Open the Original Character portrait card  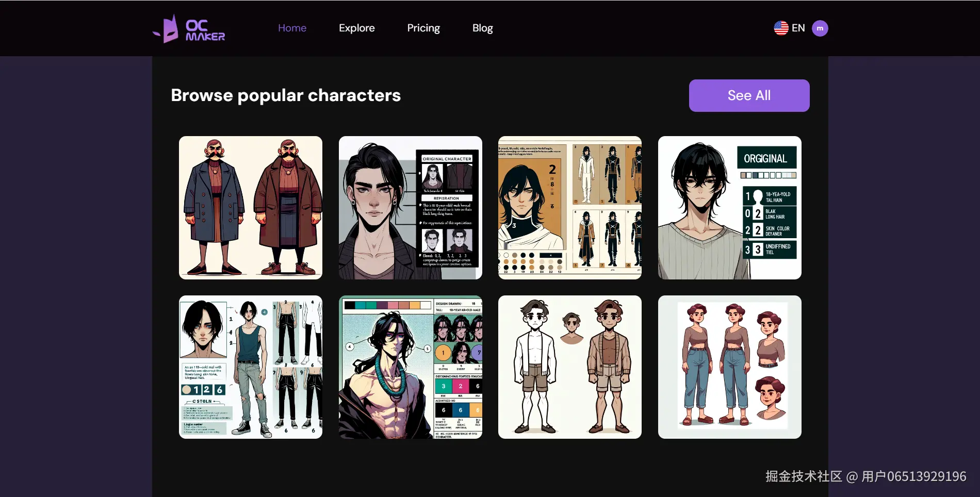pyautogui.click(x=410, y=208)
